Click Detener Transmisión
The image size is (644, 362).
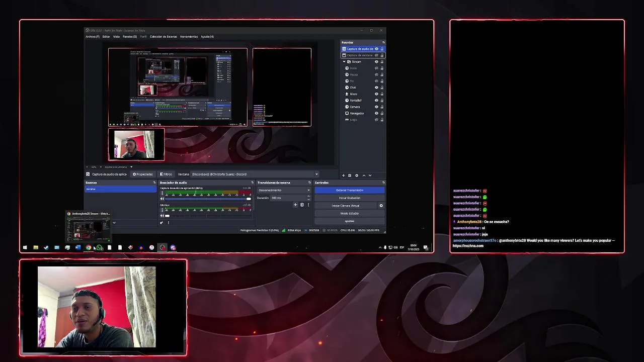coord(350,190)
